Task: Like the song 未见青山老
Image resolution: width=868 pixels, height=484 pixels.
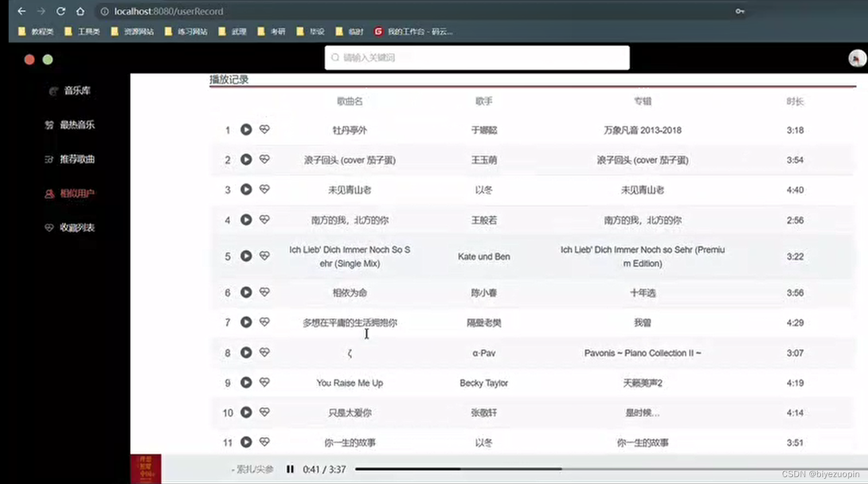Action: [x=264, y=189]
